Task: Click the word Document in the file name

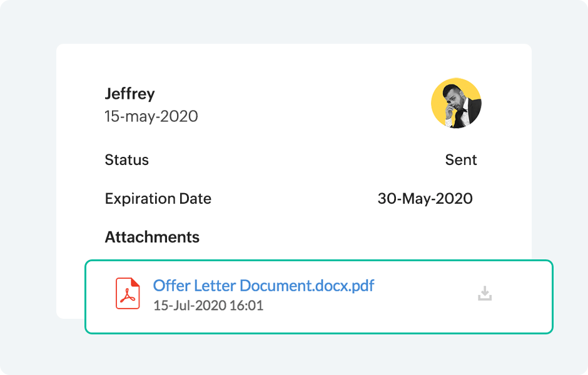Action: coord(276,286)
